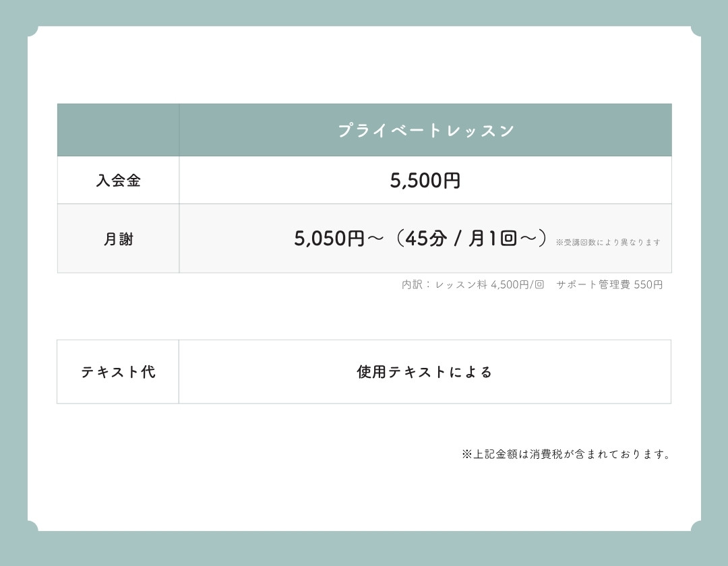
Task: Click the サポート管理費 550円 text
Action: click(609, 285)
